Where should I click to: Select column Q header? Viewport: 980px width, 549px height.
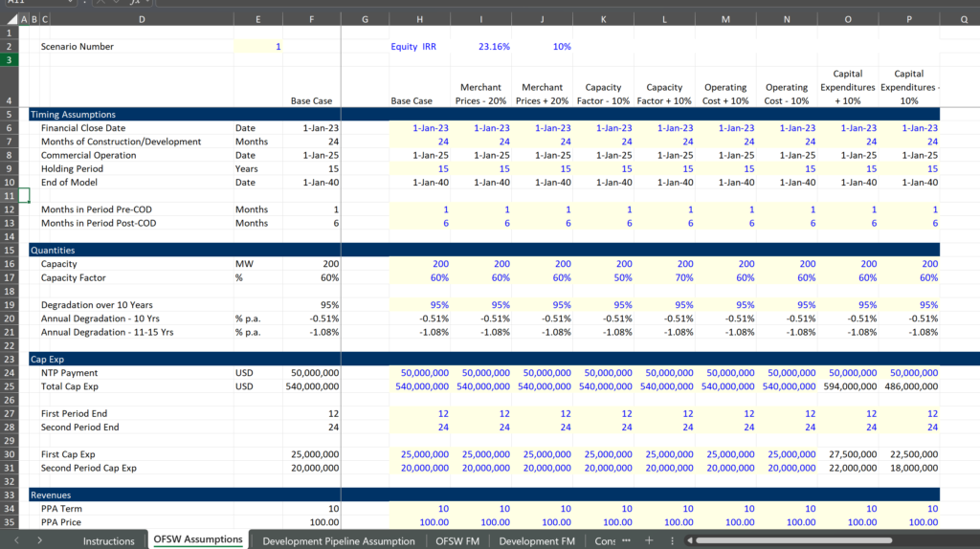point(962,18)
